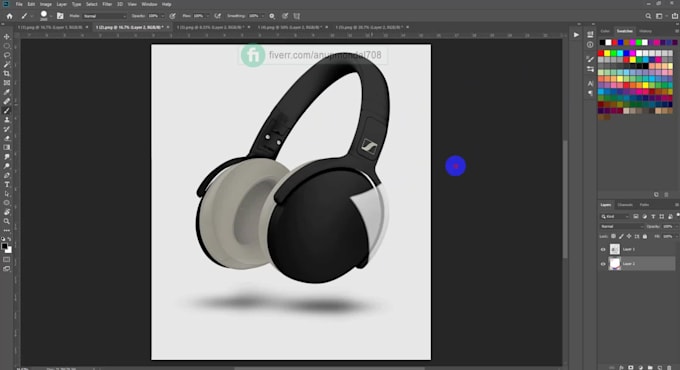This screenshot has height=370, width=680.
Task: Select the History Brush tool
Action: [7, 129]
